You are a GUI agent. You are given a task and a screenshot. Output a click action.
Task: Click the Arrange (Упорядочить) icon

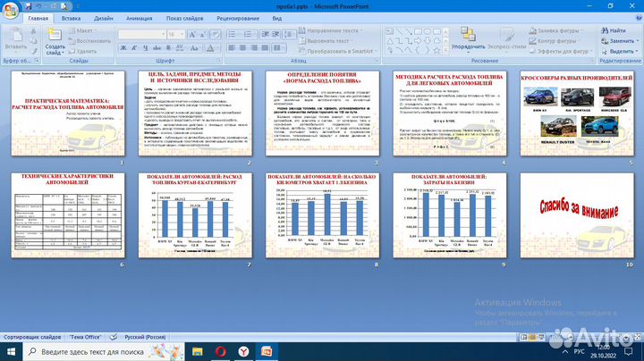pos(468,34)
